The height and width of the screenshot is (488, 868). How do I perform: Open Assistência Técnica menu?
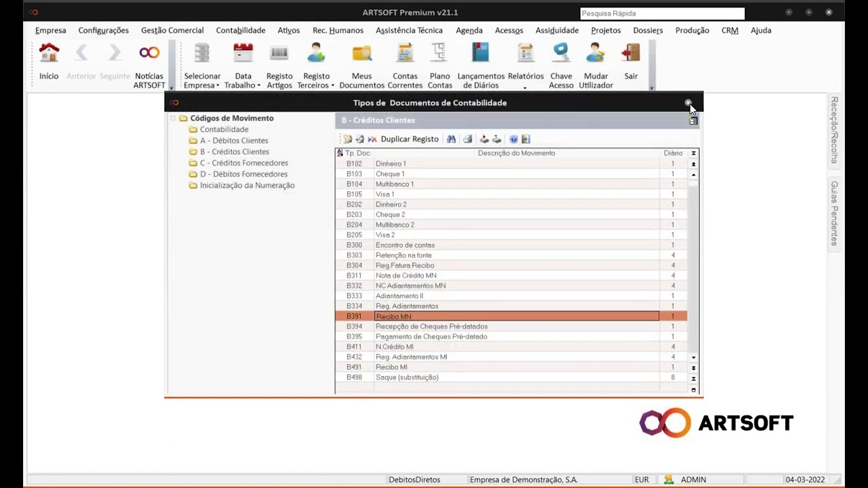(409, 30)
